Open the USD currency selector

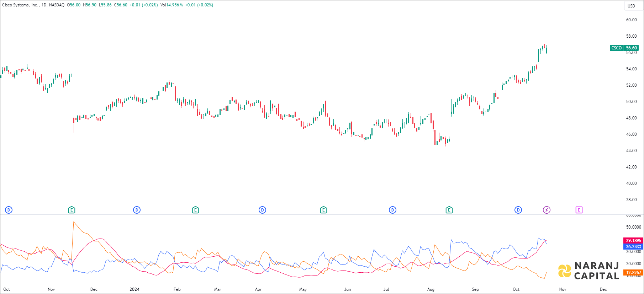[631, 6]
